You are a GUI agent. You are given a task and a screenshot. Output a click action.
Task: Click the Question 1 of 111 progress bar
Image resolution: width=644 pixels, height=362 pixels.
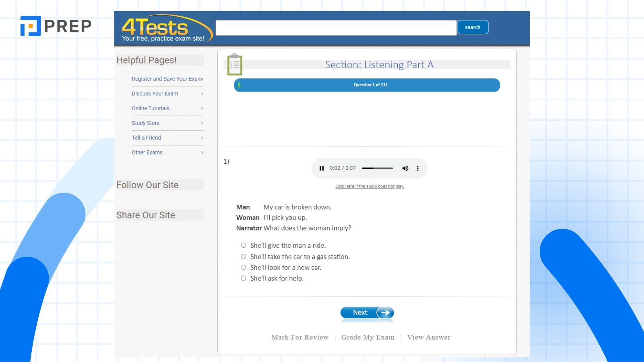pos(367,85)
